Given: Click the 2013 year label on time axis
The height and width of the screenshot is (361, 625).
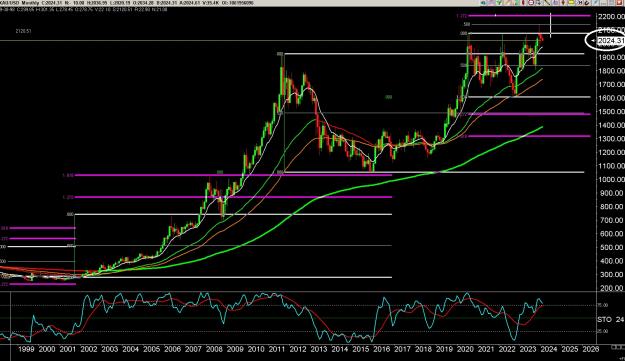Looking at the screenshot, I should (x=318, y=349).
